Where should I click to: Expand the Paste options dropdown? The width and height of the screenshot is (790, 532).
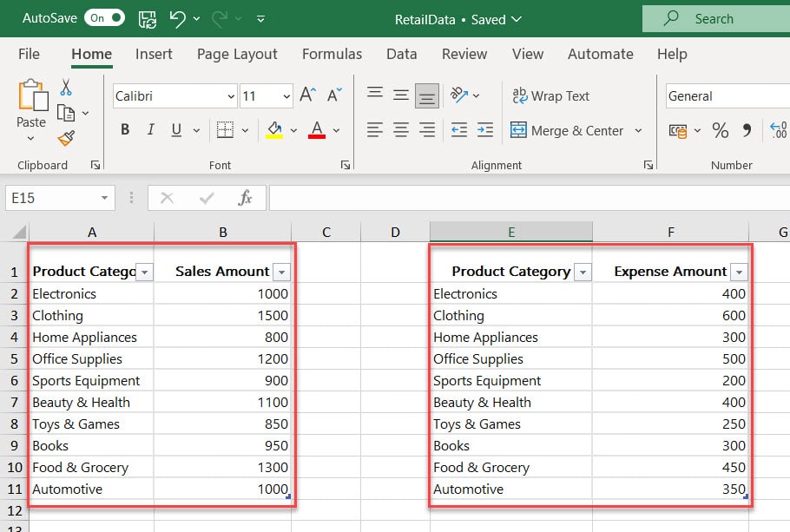tap(30, 138)
